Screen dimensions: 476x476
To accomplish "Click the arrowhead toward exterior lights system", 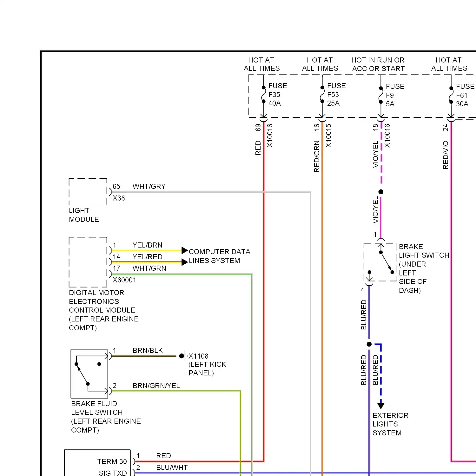I will coord(381,406).
